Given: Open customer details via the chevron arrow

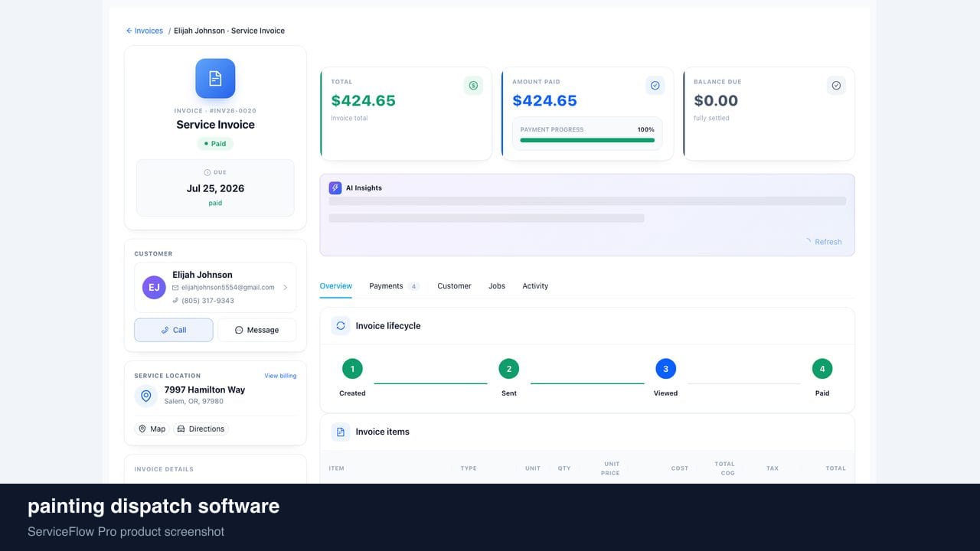Looking at the screenshot, I should pos(285,288).
